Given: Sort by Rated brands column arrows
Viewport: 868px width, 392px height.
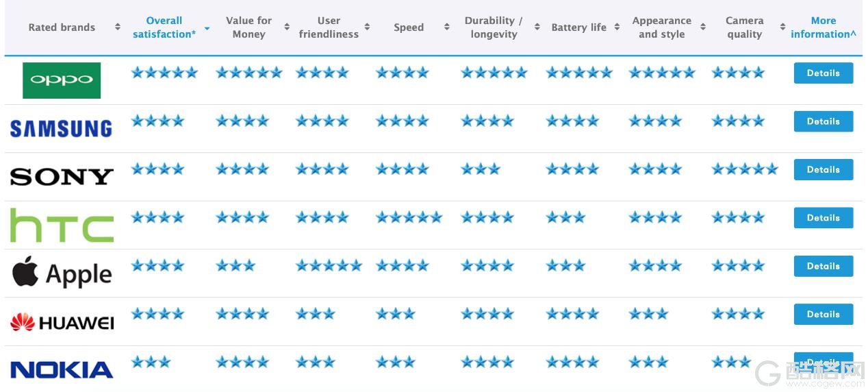Looking at the screenshot, I should coord(118,27).
